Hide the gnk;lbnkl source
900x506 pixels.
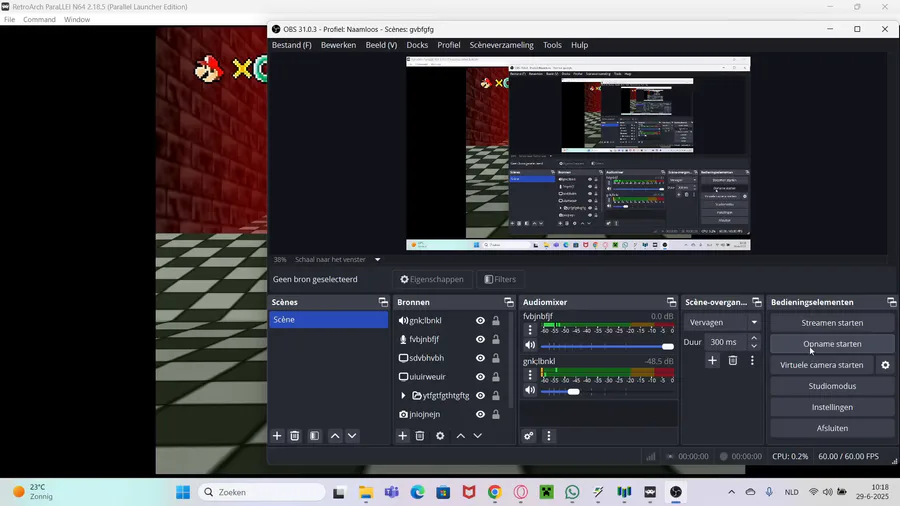(480, 321)
